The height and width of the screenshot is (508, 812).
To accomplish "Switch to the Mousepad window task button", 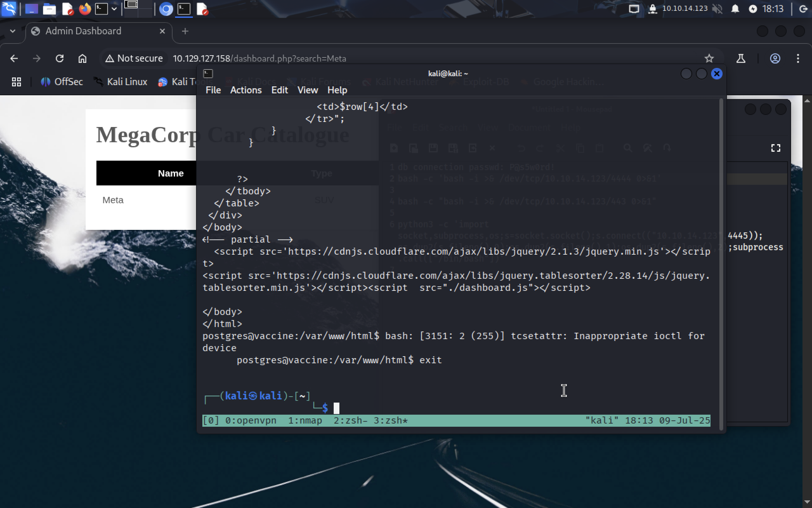I will click(202, 9).
